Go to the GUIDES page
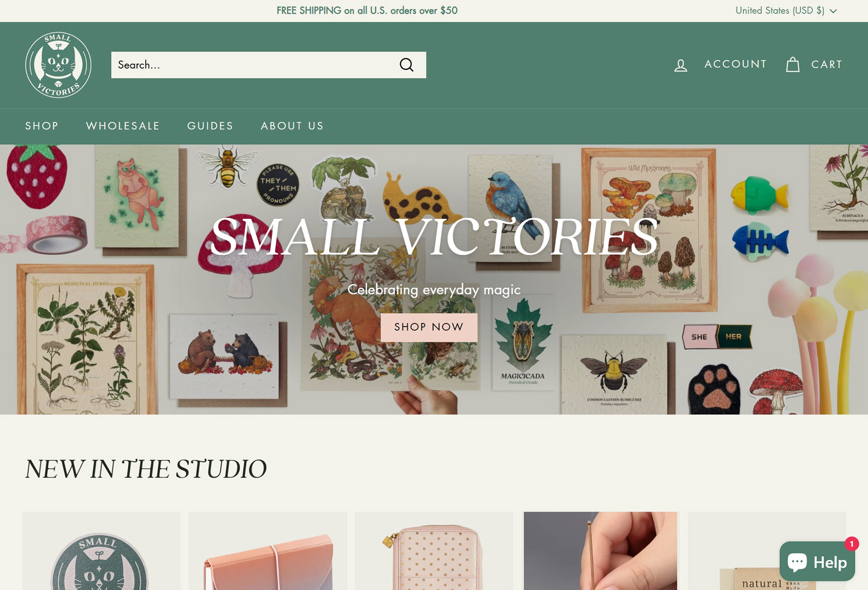The width and height of the screenshot is (868, 590). pyautogui.click(x=210, y=126)
